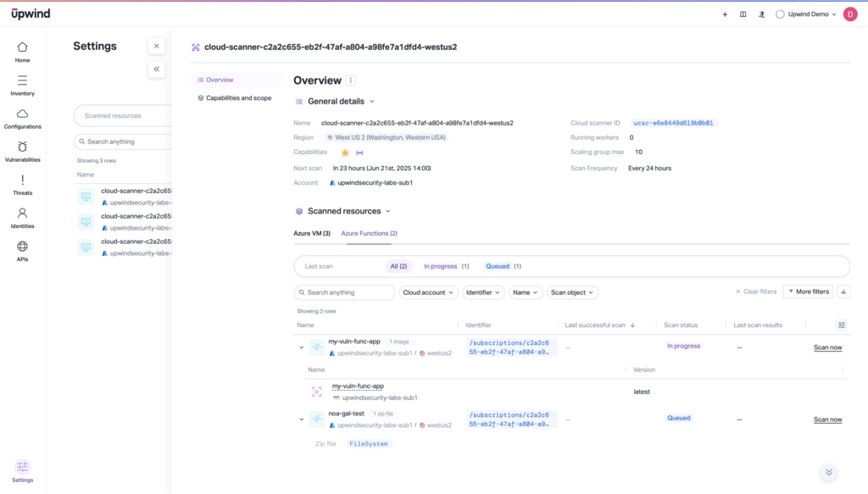
Task: Click the plus icon in top bar
Action: click(x=725, y=14)
